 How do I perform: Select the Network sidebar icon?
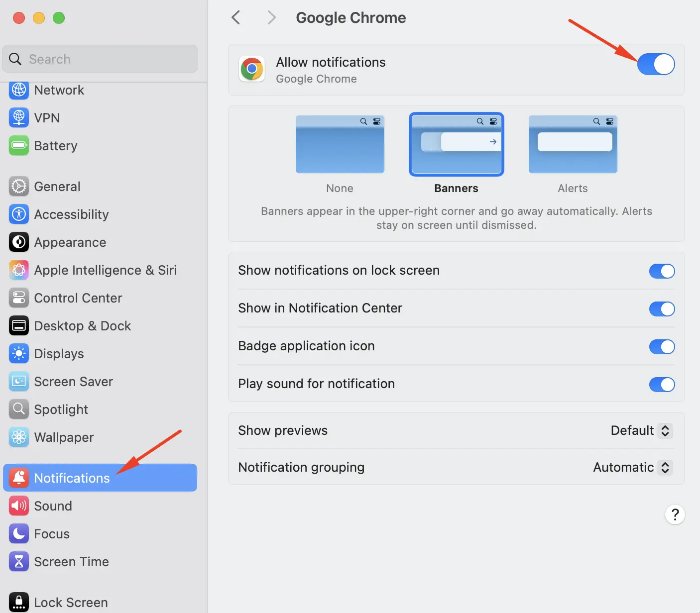[x=18, y=90]
